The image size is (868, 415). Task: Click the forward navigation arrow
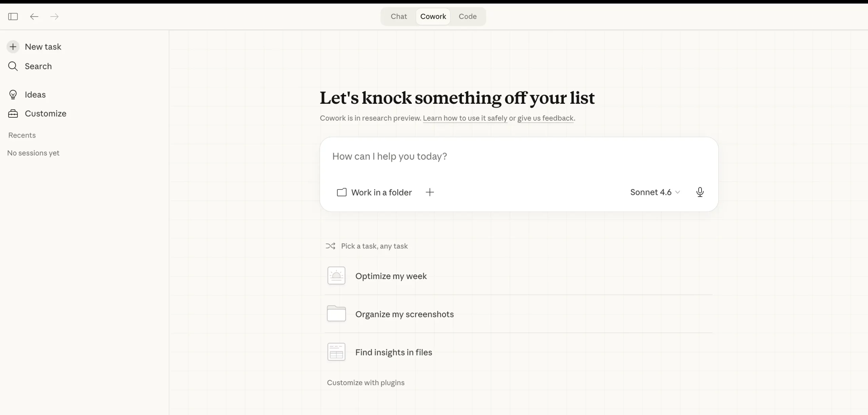pos(54,16)
